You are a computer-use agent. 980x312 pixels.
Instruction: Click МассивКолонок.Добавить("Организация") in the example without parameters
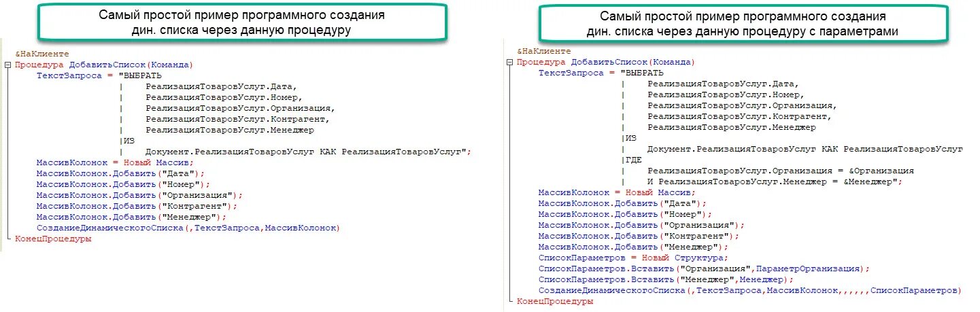tap(139, 195)
